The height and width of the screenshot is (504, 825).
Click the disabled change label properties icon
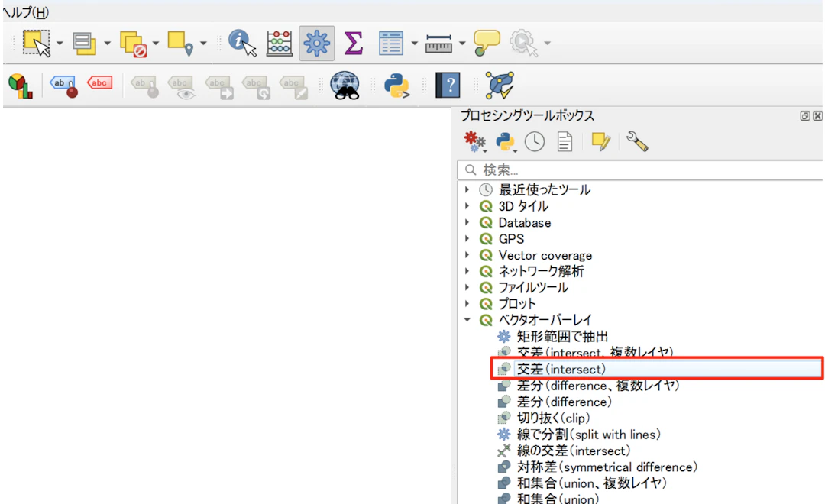click(x=293, y=87)
